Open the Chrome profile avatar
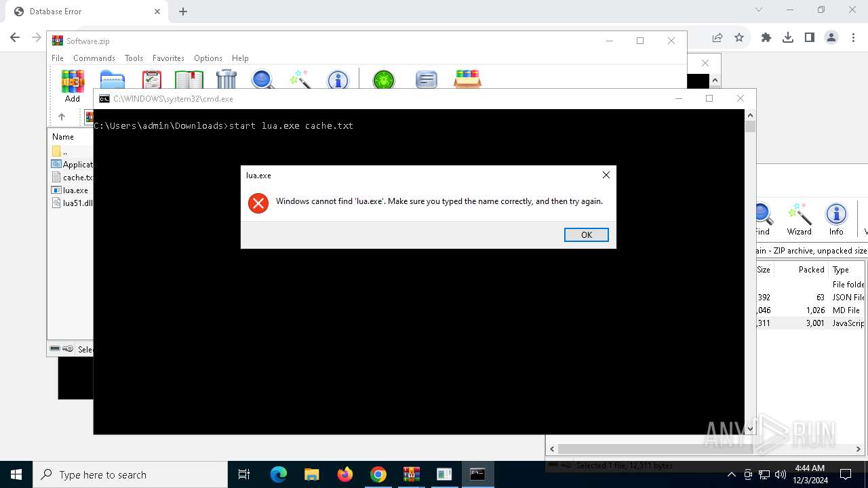This screenshot has width=868, height=488. 831,38
